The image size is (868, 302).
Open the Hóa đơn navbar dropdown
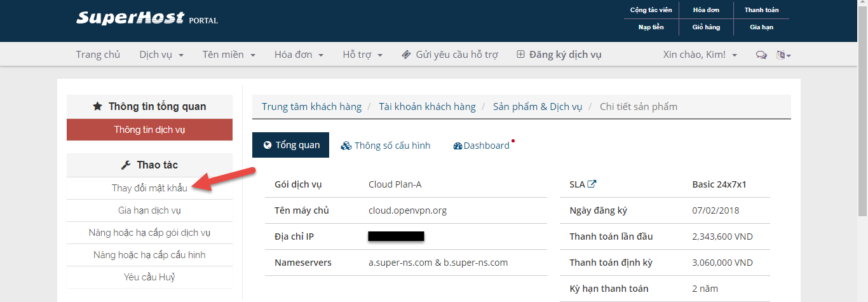pyautogui.click(x=299, y=55)
